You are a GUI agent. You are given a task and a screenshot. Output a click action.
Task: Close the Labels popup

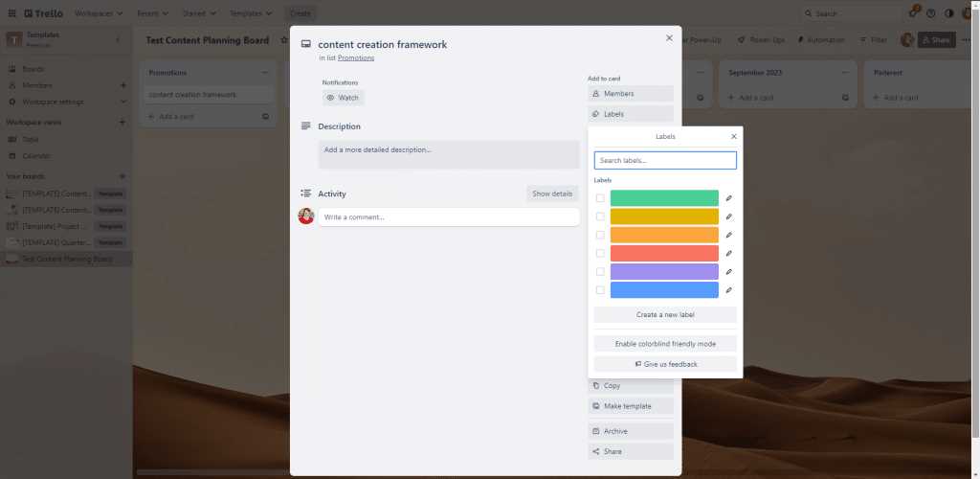pyautogui.click(x=734, y=136)
